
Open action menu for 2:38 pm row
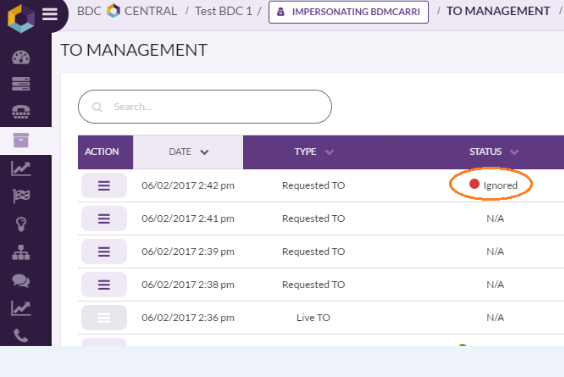coord(104,285)
